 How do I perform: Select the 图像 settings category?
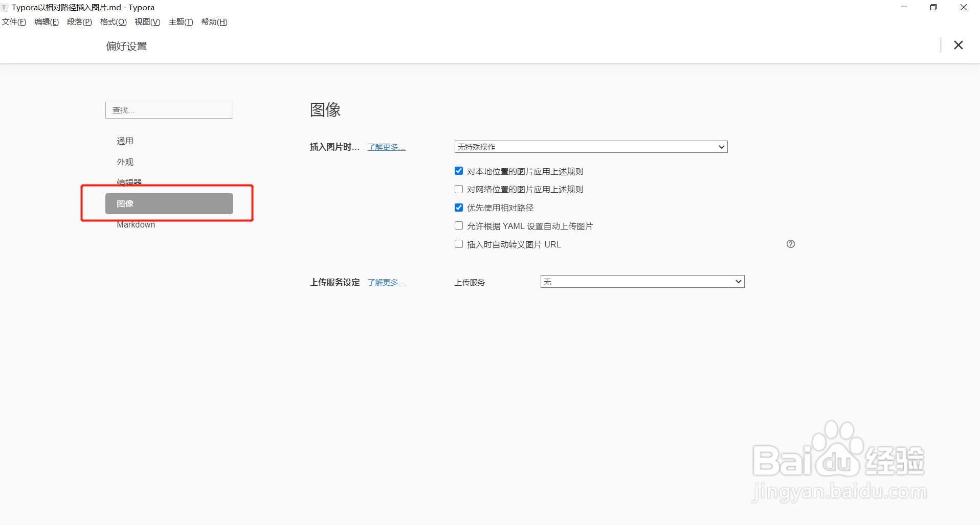(169, 203)
